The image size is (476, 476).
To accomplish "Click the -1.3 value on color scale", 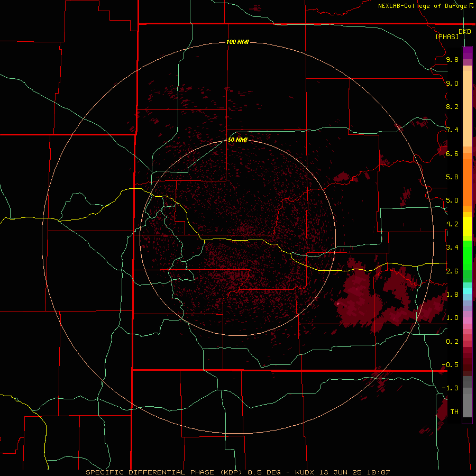I will (450, 388).
